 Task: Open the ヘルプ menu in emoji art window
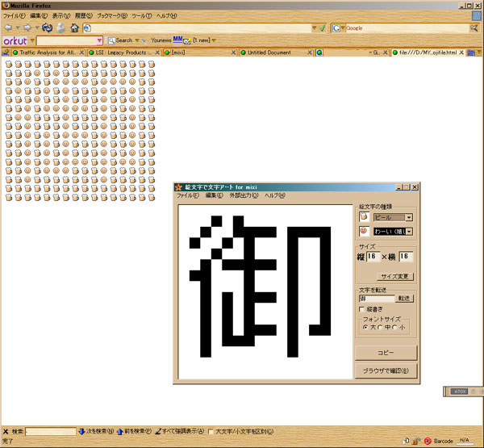[x=275, y=195]
